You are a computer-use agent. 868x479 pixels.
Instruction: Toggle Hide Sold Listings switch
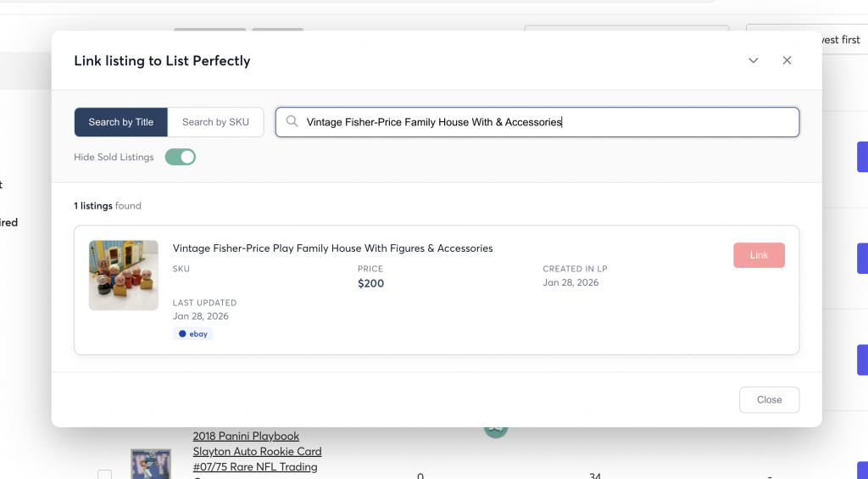[181, 157]
